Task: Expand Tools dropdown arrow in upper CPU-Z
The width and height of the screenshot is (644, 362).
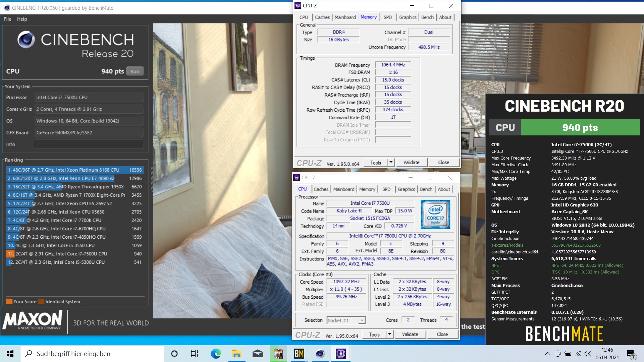Action: tap(391, 163)
